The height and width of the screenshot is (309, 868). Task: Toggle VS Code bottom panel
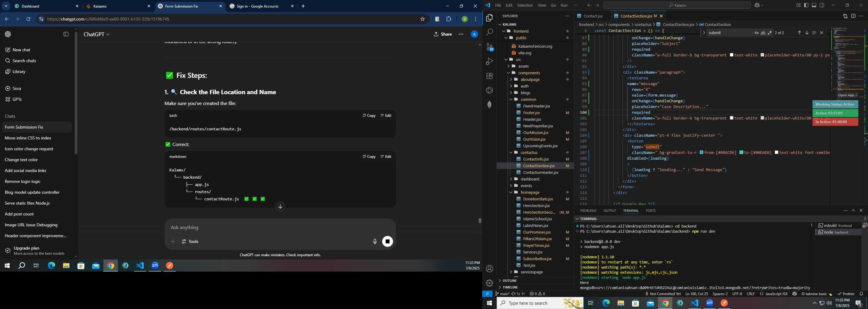(814, 5)
